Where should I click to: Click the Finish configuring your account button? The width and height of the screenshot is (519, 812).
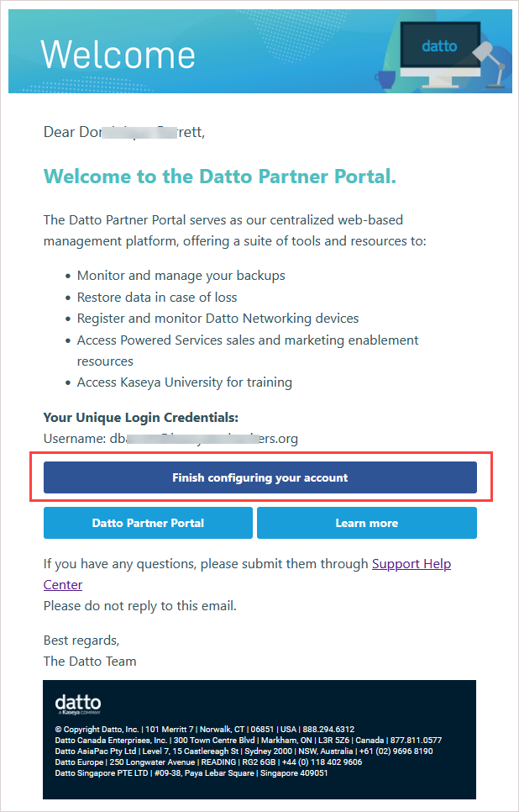[x=259, y=477]
